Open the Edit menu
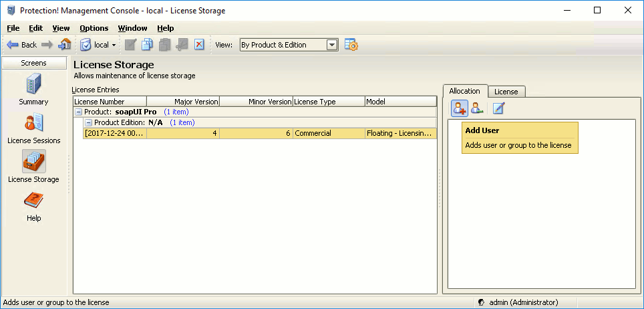The width and height of the screenshot is (644, 309). (35, 28)
